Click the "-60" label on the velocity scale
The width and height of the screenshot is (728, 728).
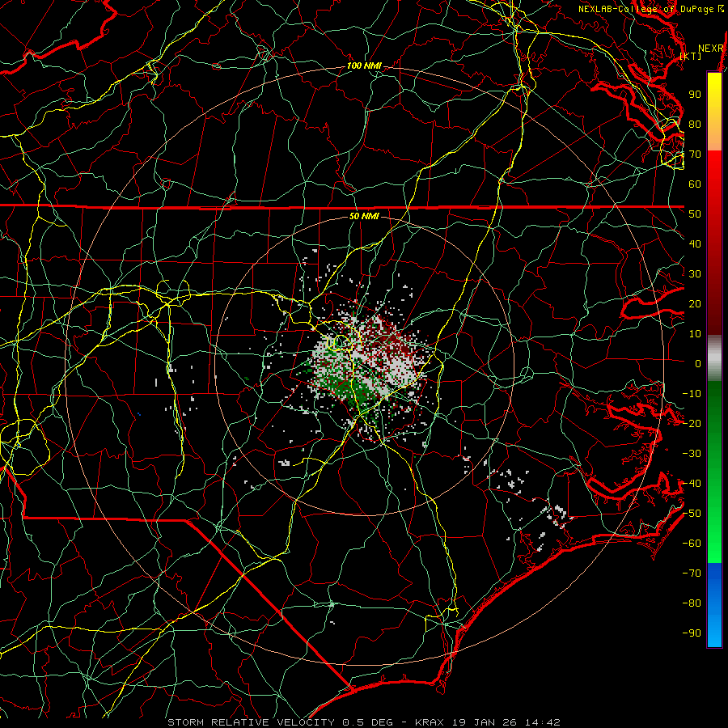692,544
